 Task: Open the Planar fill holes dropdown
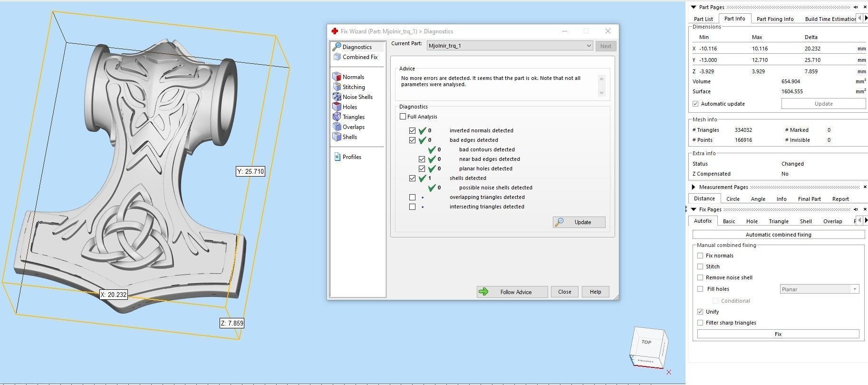point(820,289)
